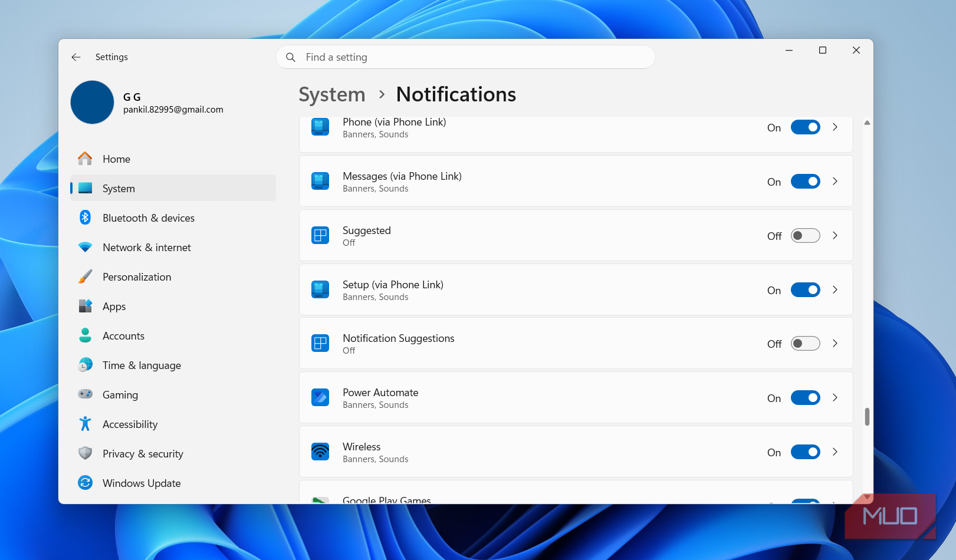Open Setup (via Phone Link) chevron
The height and width of the screenshot is (560, 956).
tap(835, 290)
